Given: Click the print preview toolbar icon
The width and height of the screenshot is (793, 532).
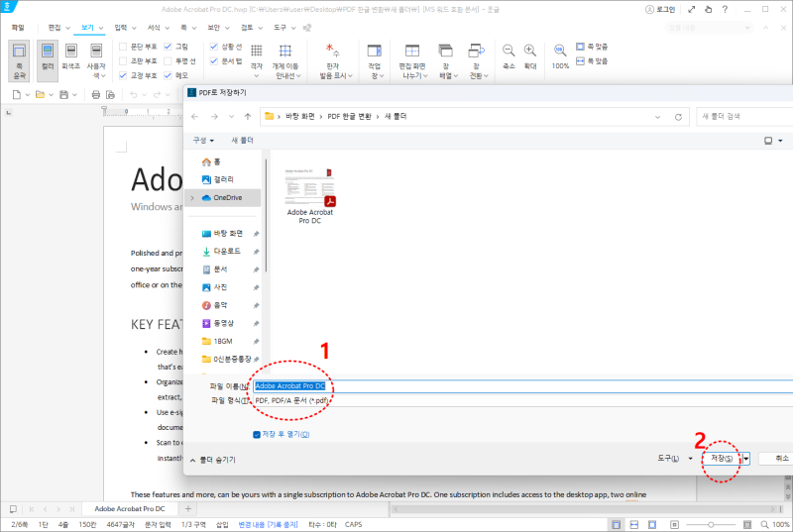Looking at the screenshot, I should click(x=110, y=94).
